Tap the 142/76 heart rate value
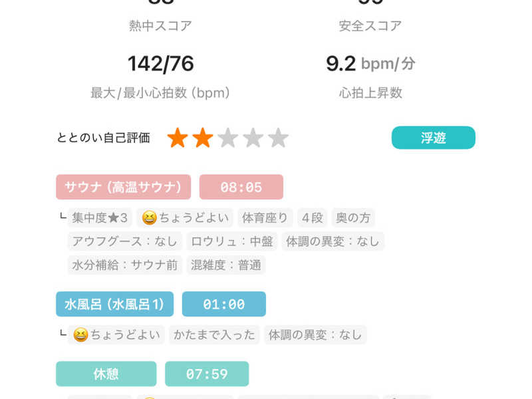The height and width of the screenshot is (399, 532). click(x=161, y=63)
